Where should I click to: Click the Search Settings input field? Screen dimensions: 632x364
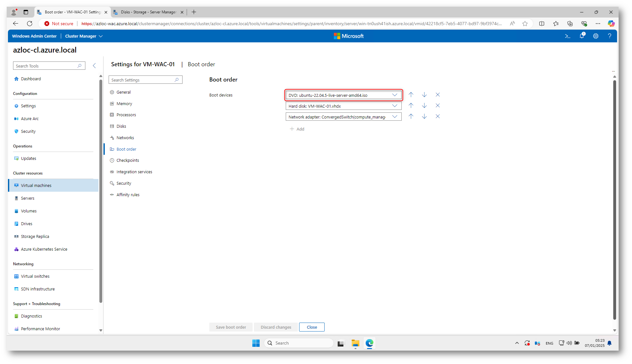click(x=145, y=80)
